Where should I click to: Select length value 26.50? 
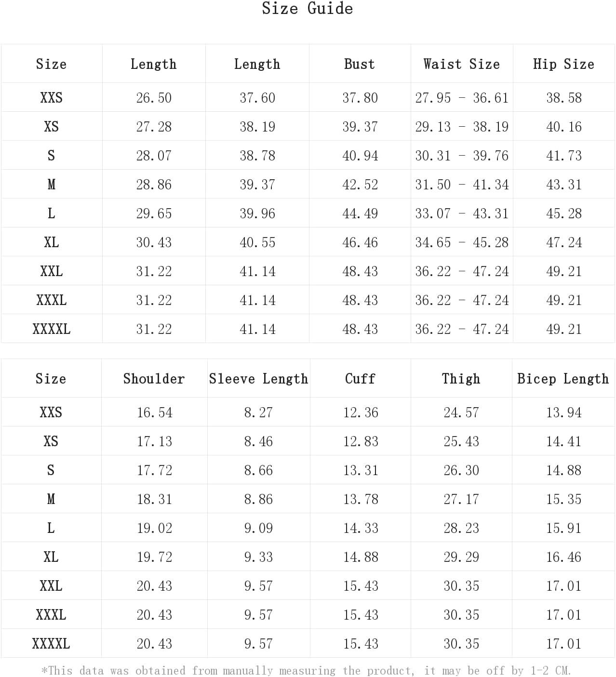(154, 98)
